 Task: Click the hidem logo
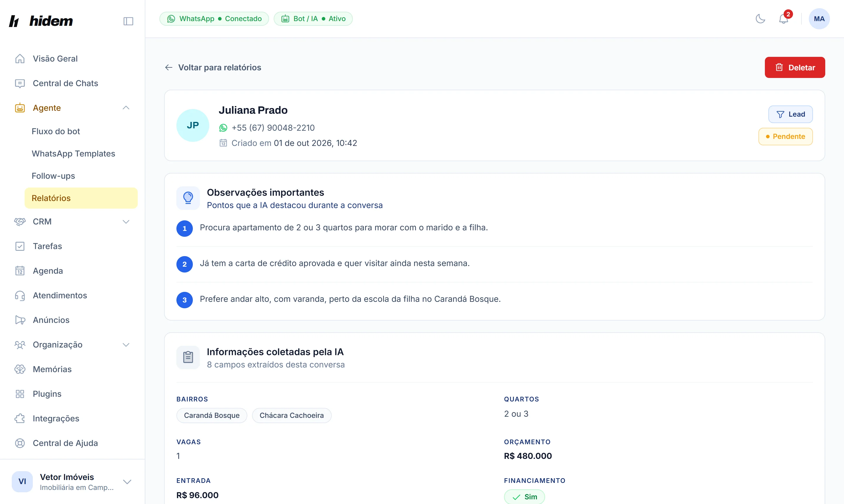coord(41,21)
